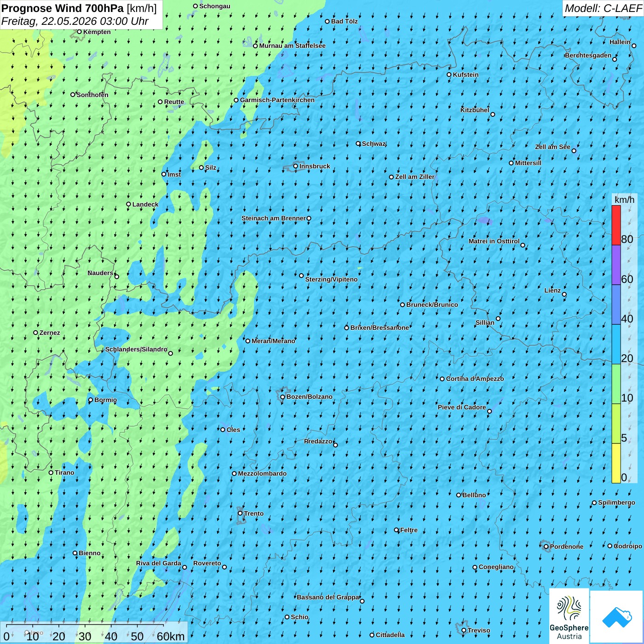Click the Modell: C-LAEF label
The width and height of the screenshot is (644, 644).
click(603, 8)
